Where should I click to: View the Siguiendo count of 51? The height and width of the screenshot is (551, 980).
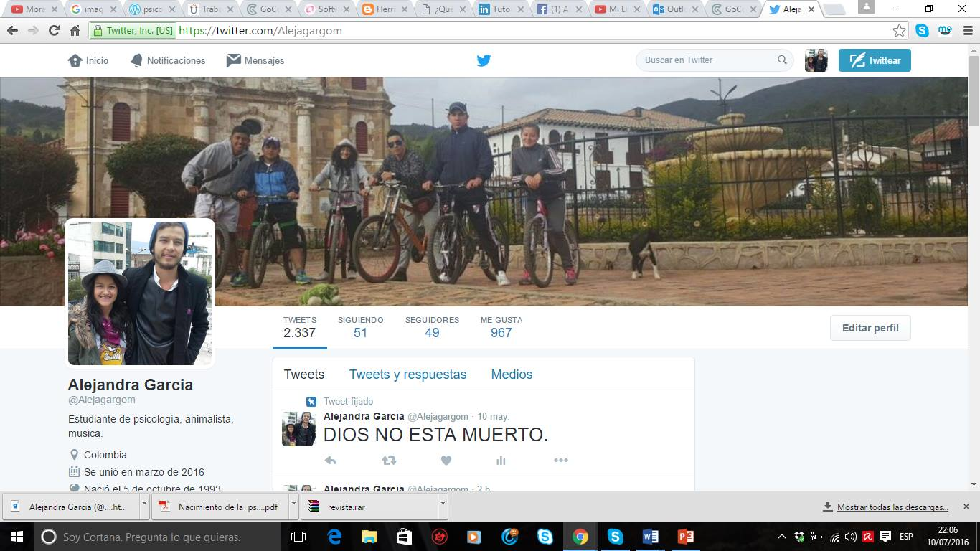(360, 327)
